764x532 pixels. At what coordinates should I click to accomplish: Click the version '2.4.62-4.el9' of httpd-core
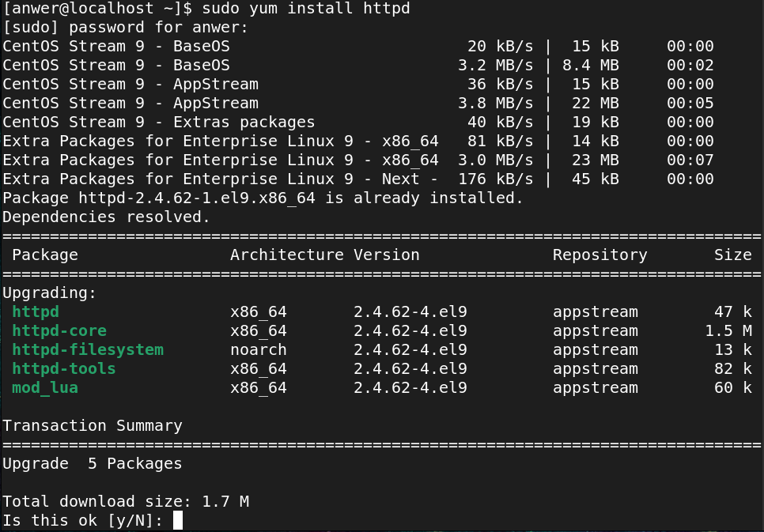[x=410, y=331]
